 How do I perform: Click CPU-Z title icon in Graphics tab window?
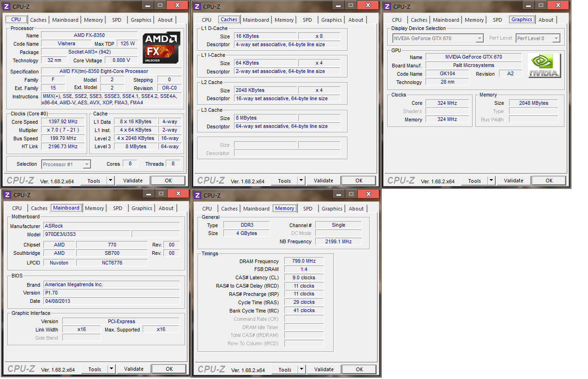pyautogui.click(x=387, y=6)
